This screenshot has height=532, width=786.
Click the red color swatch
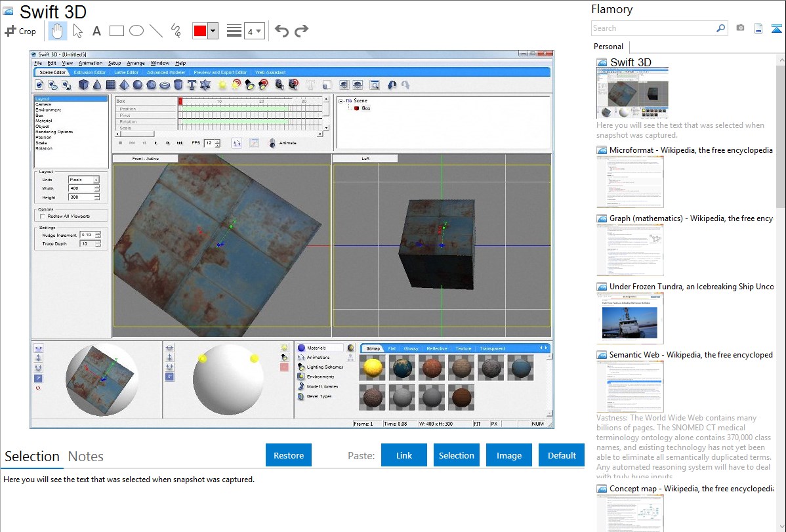pos(200,31)
